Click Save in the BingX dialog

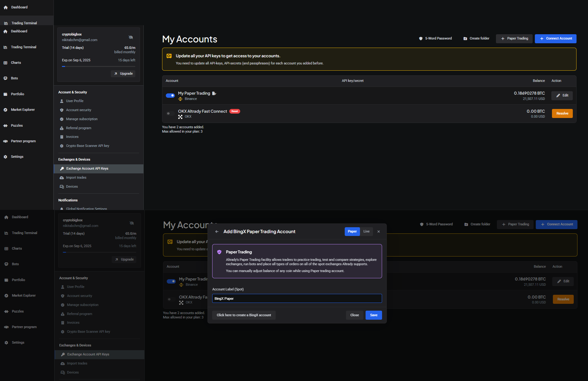tap(374, 315)
